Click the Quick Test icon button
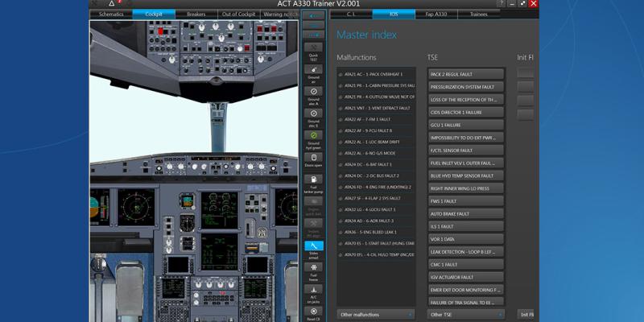The width and height of the screenshot is (644, 322). pyautogui.click(x=313, y=47)
